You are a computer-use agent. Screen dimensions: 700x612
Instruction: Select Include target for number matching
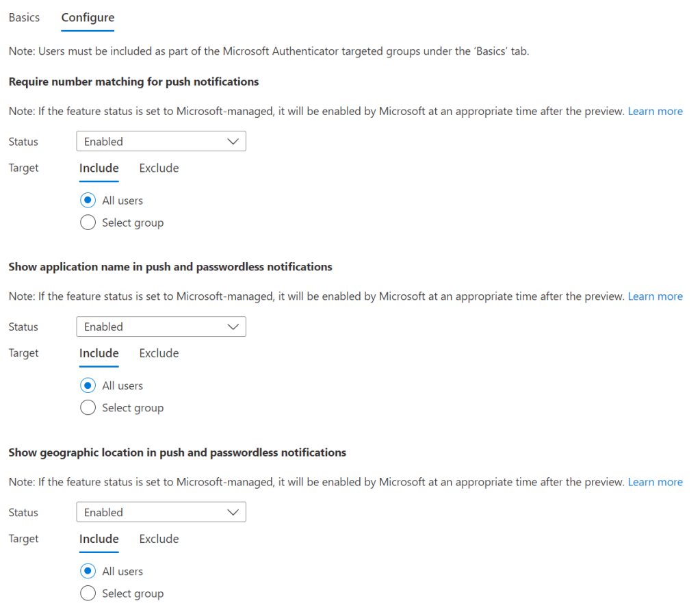click(99, 168)
